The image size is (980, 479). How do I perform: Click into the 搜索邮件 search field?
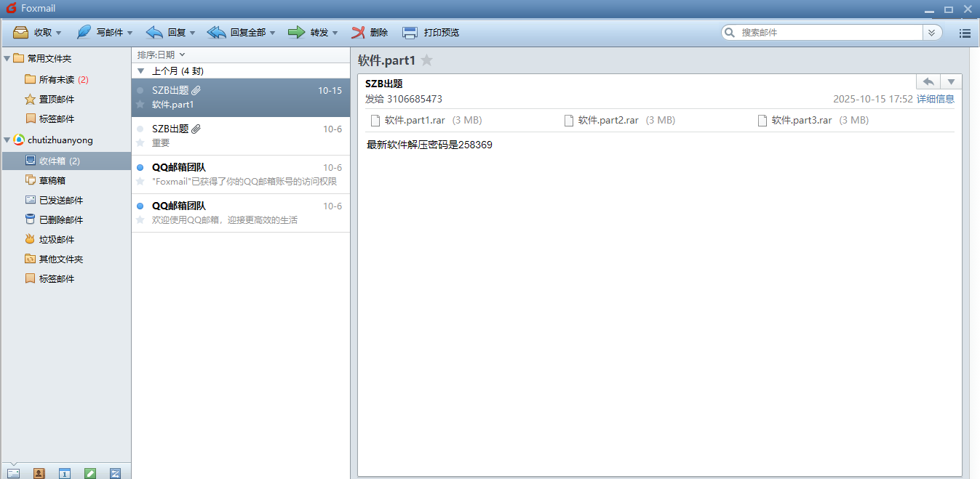click(829, 33)
